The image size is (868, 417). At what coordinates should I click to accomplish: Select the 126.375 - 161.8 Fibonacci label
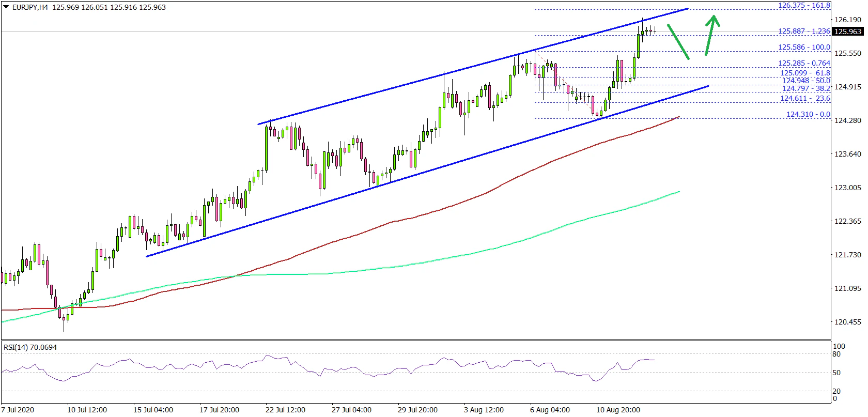[x=804, y=5]
